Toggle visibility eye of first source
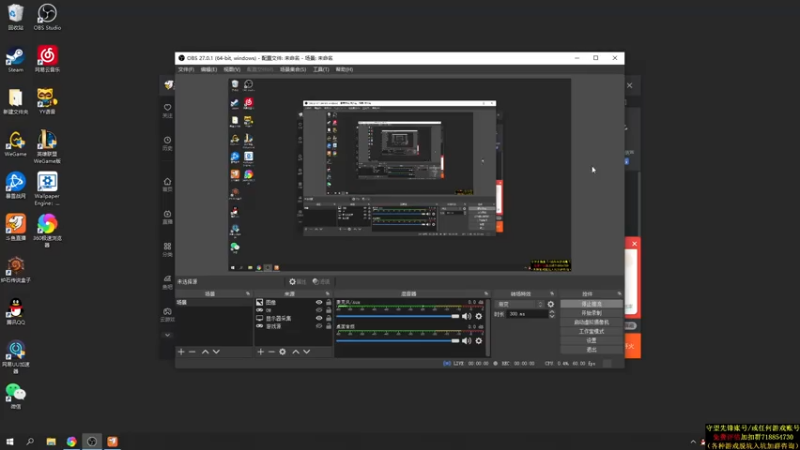This screenshot has width=800, height=450. pyautogui.click(x=319, y=302)
